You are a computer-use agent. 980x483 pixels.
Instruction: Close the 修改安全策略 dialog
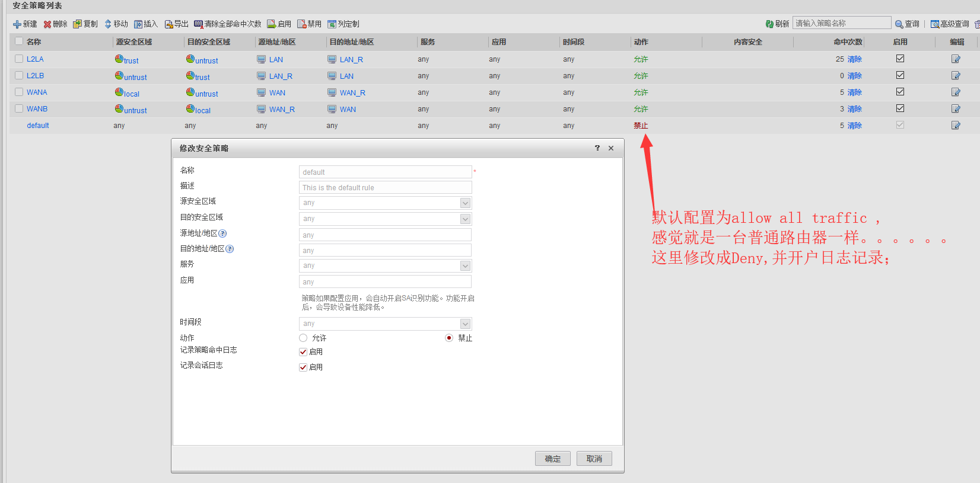(611, 148)
